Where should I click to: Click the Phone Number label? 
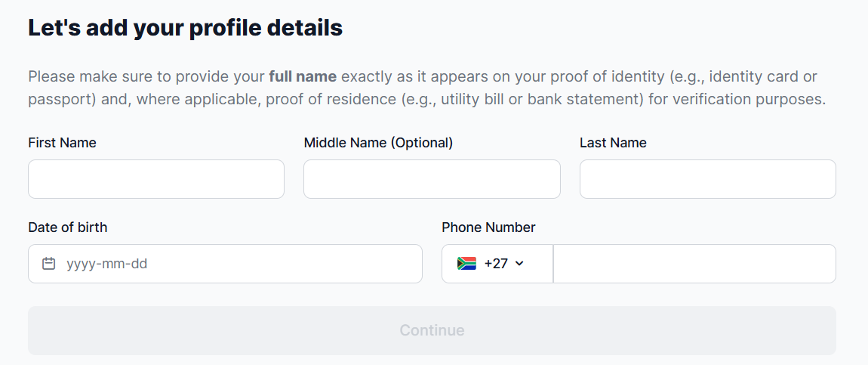point(488,227)
